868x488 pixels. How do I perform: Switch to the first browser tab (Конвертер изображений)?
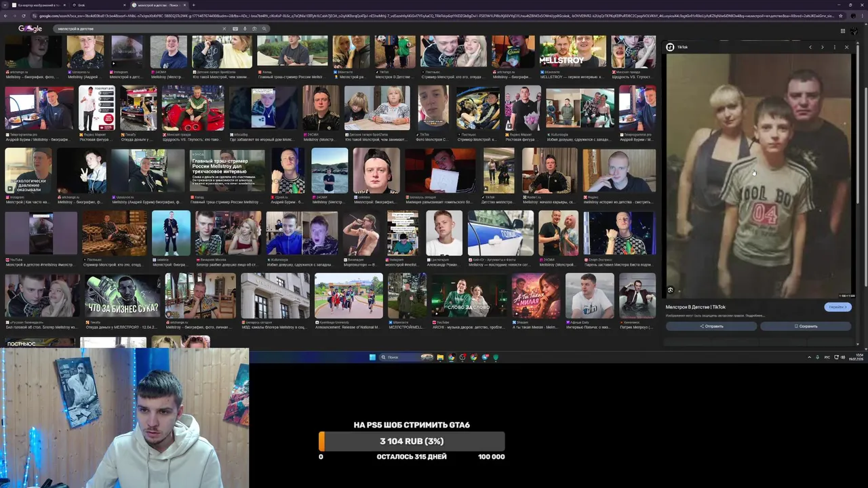(x=37, y=5)
